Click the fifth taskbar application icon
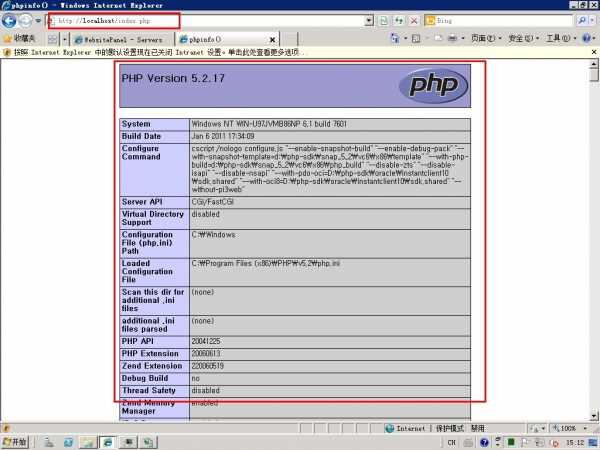The width and height of the screenshot is (600, 450). point(128,443)
